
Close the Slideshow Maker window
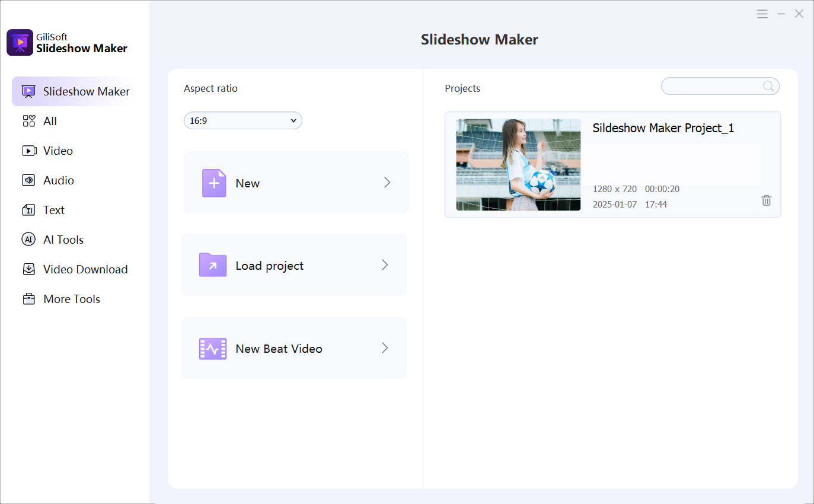[x=799, y=14]
